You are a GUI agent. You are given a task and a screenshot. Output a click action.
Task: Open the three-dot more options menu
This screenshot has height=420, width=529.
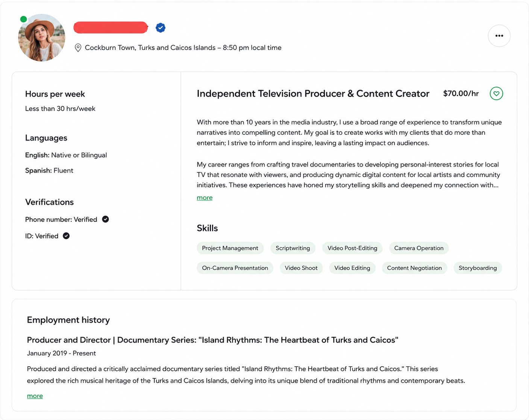click(x=499, y=36)
